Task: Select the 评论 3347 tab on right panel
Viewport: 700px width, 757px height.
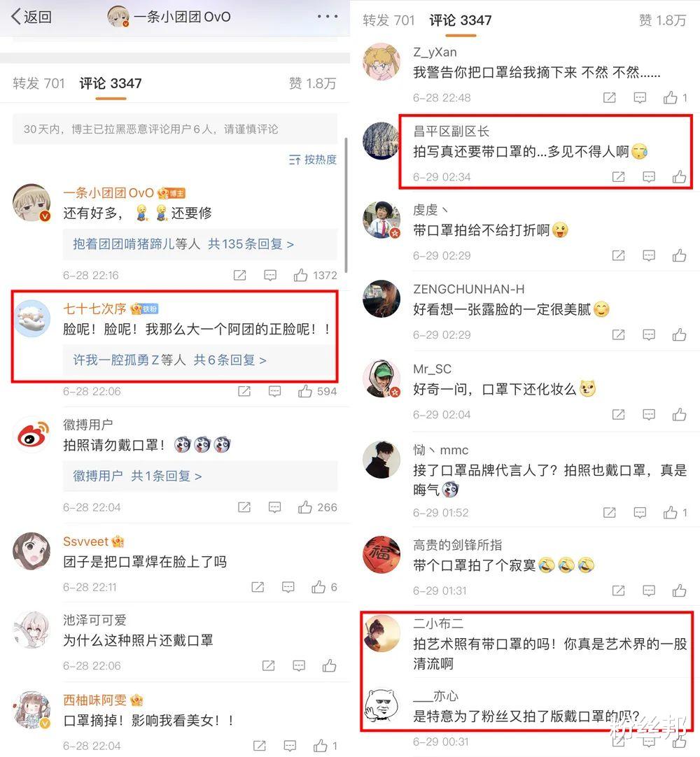Action: pyautogui.click(x=461, y=20)
